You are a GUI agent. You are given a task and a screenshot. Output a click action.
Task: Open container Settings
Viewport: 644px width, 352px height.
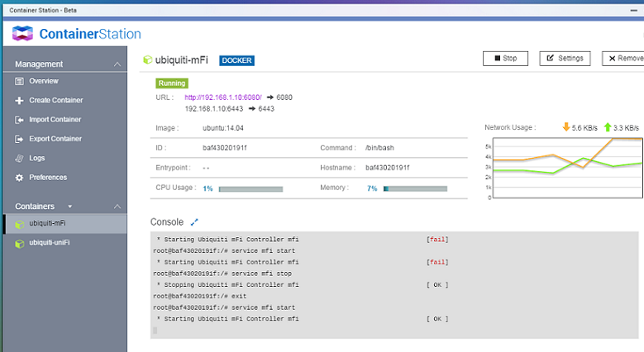click(564, 59)
